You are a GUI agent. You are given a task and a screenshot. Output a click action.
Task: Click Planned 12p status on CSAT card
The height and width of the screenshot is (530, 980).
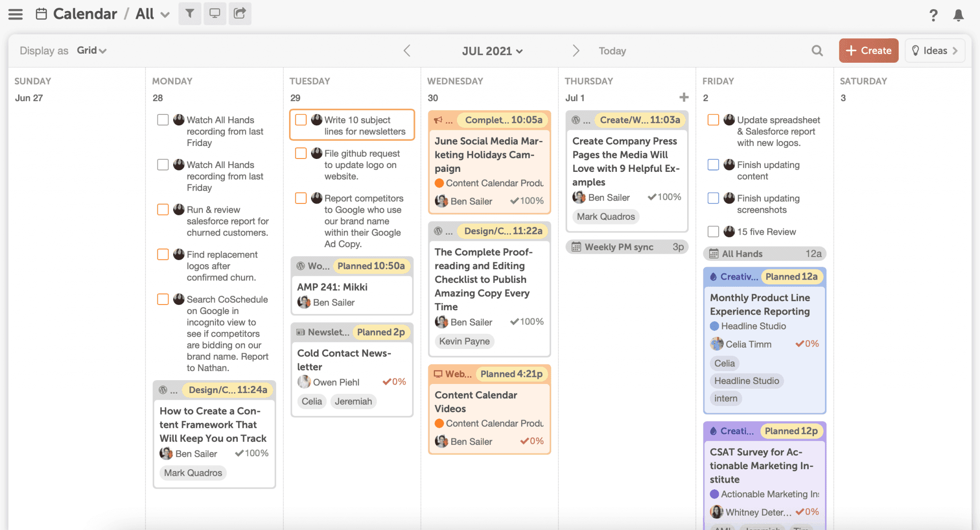791,431
